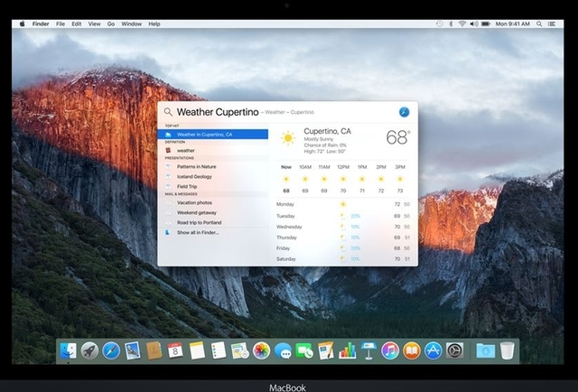578x392 pixels.
Task: Open iTunes music note icon
Action: pos(390,350)
